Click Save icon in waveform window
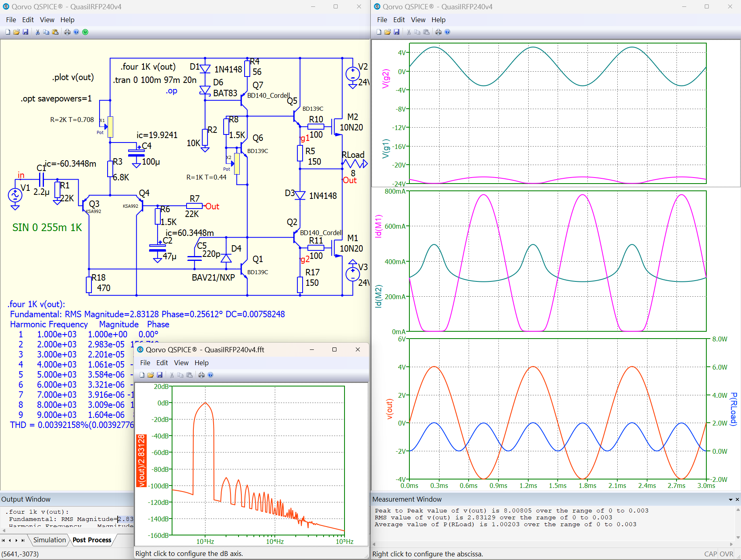741x560 pixels. [396, 32]
